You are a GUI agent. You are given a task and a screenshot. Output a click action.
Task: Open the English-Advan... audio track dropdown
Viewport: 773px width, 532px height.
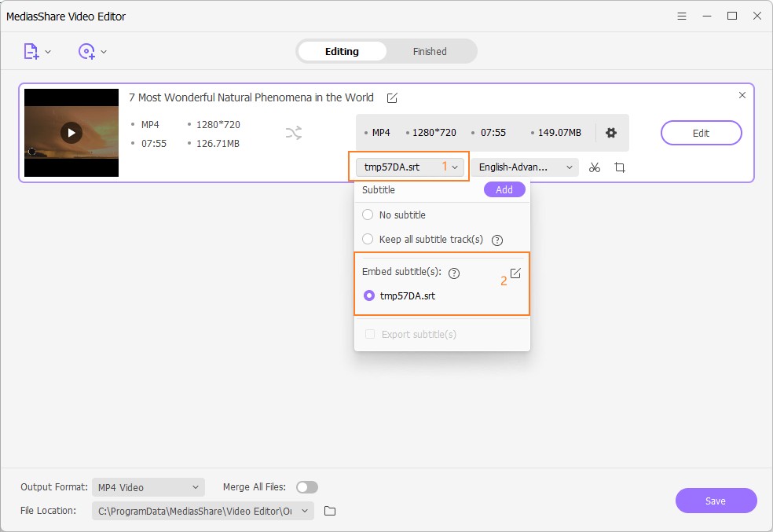click(x=525, y=167)
